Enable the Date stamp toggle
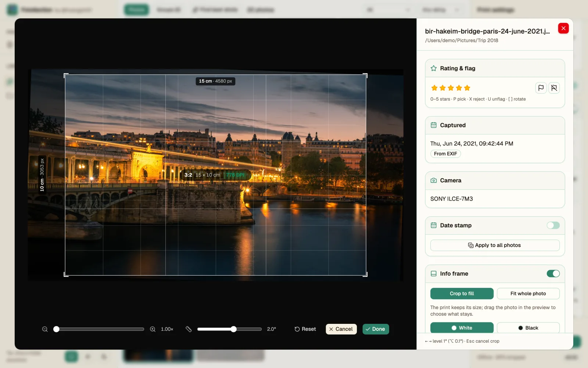 coord(553,225)
